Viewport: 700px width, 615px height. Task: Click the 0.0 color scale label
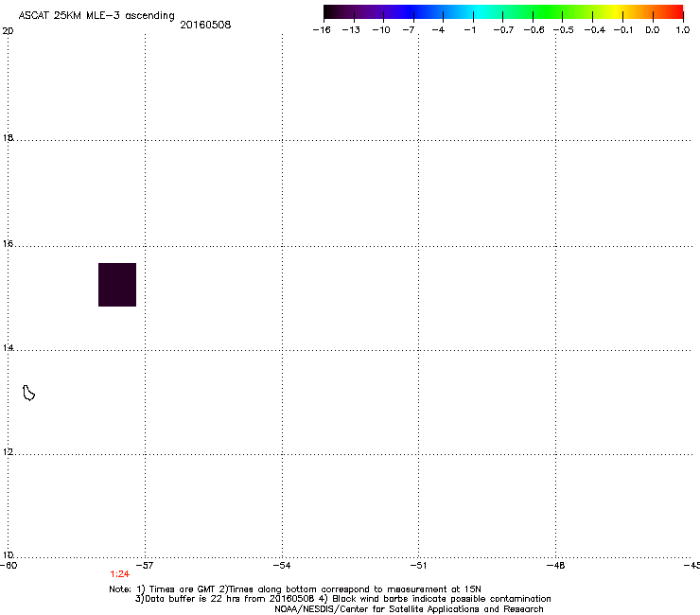653,30
